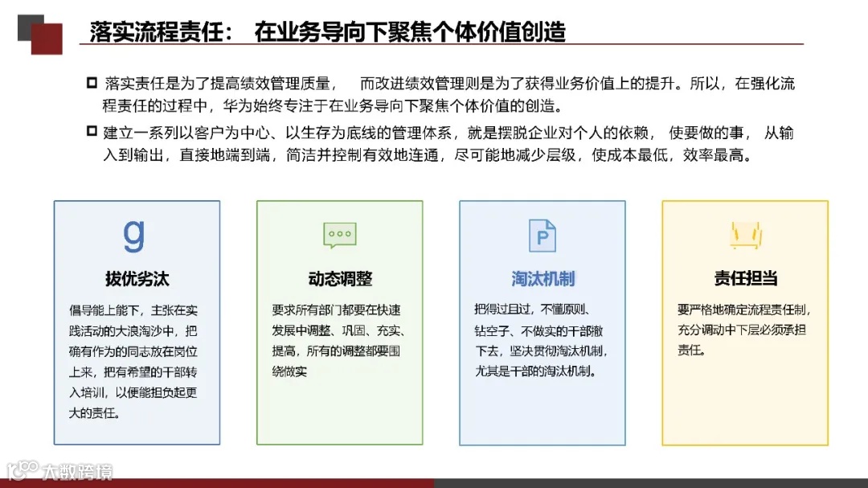Select the document "P" icon above 淘汰机制

542,236
